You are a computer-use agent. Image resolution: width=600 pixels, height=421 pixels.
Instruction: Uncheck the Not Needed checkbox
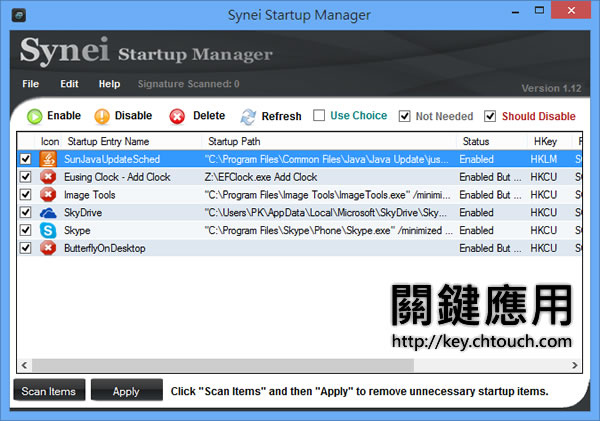404,116
